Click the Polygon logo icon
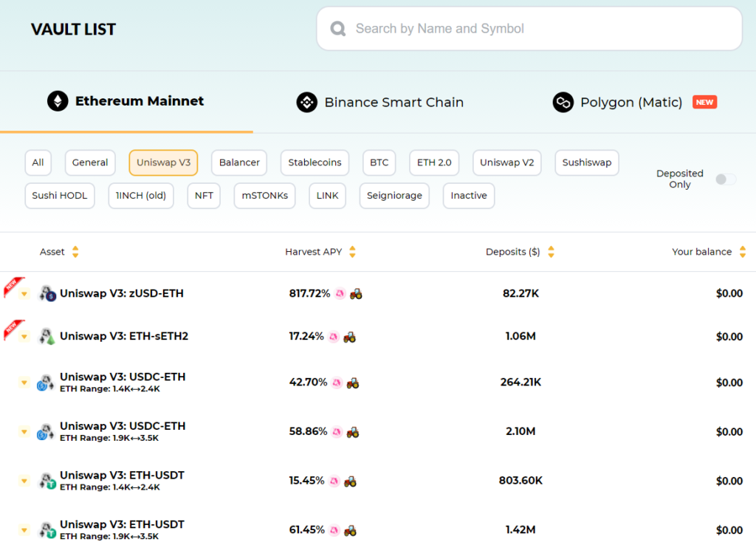756x545 pixels. [563, 103]
